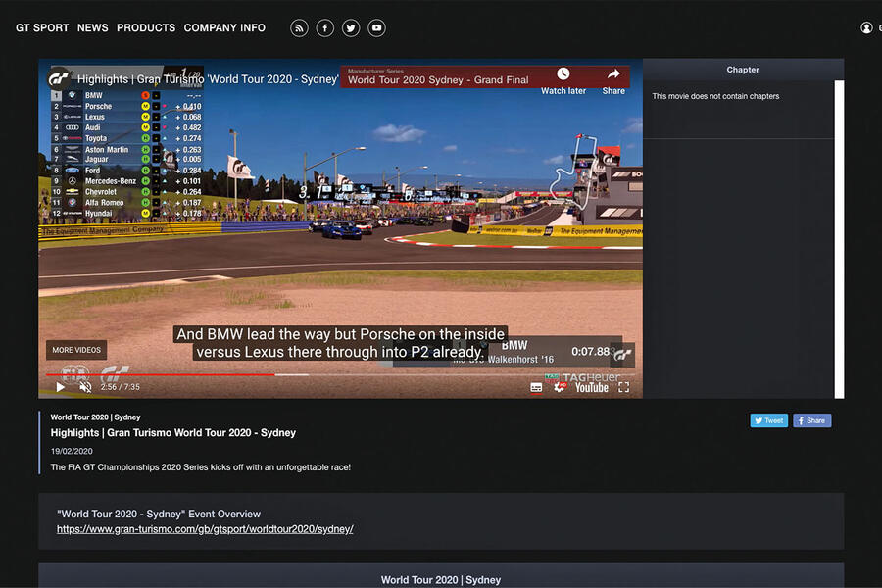
Task: Click '"World Tour 2020 - Sydney" Event Overview' text
Action: (x=159, y=514)
